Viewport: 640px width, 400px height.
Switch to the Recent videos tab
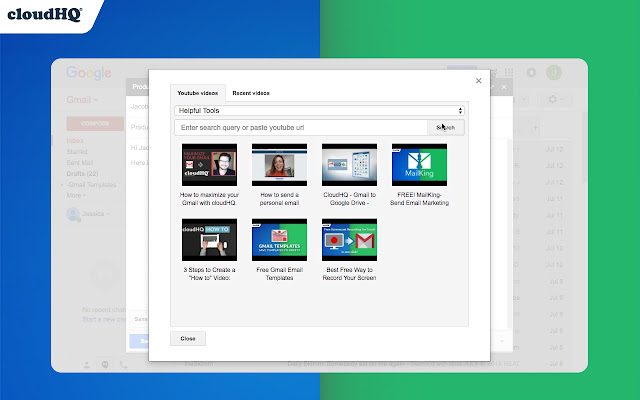click(x=250, y=93)
